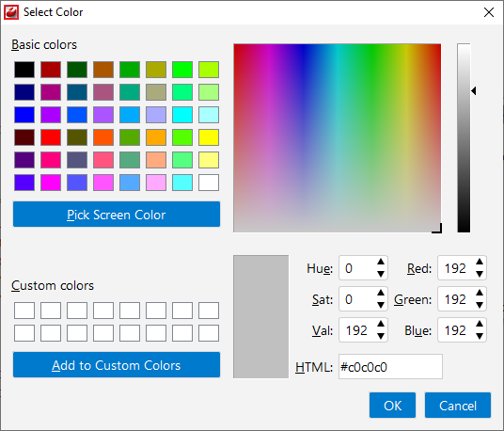Choose the yellow basic color swatch
The image size is (504, 431).
coord(209,137)
